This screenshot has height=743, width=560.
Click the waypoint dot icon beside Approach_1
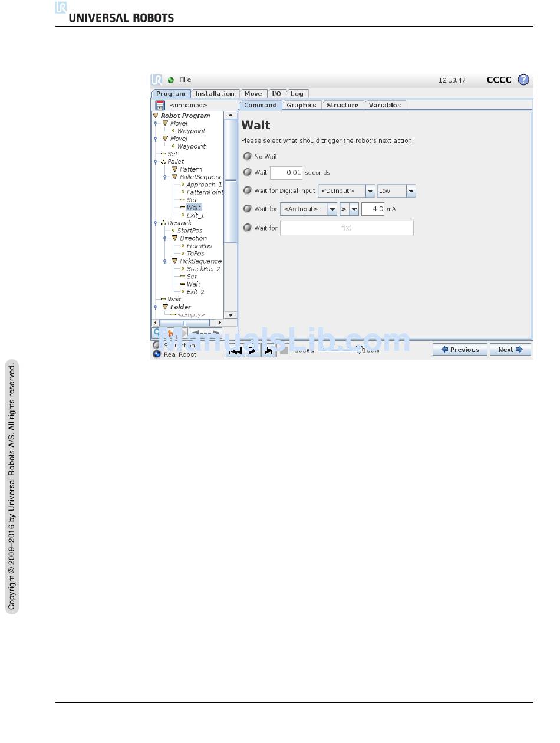[x=183, y=185]
